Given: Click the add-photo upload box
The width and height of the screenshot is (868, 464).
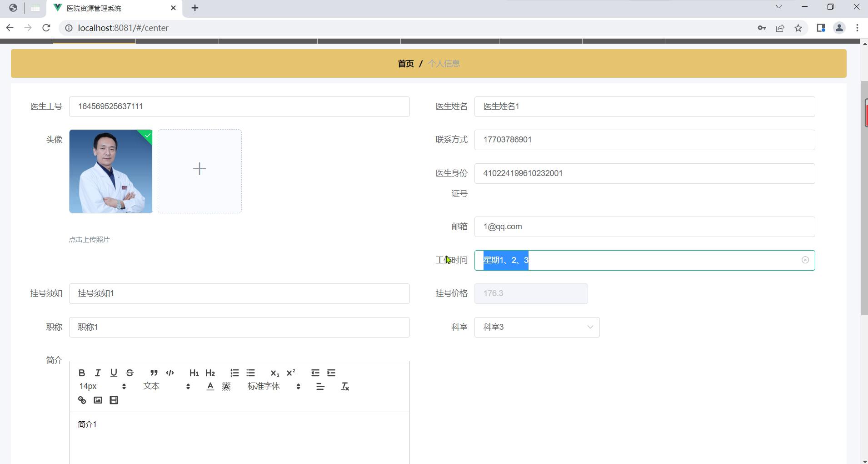Looking at the screenshot, I should pyautogui.click(x=200, y=171).
